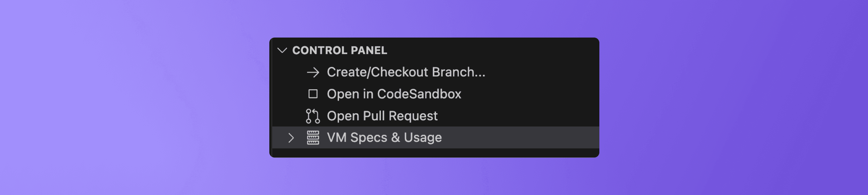Select the Open in CodeSandbox square icon
The height and width of the screenshot is (195, 868).
(313, 95)
